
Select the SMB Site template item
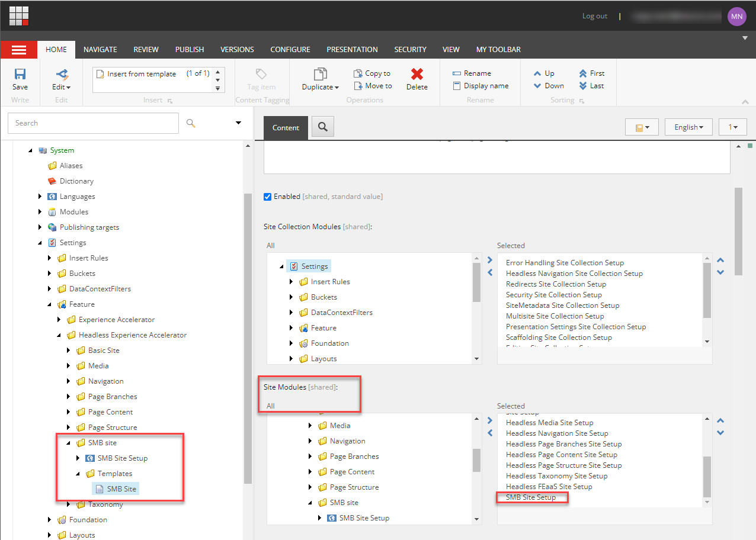coord(116,489)
